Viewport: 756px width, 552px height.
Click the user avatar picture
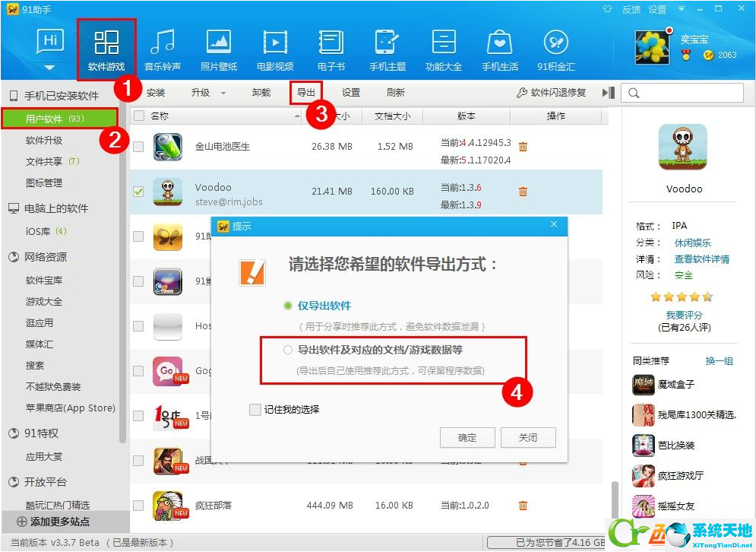click(x=652, y=47)
